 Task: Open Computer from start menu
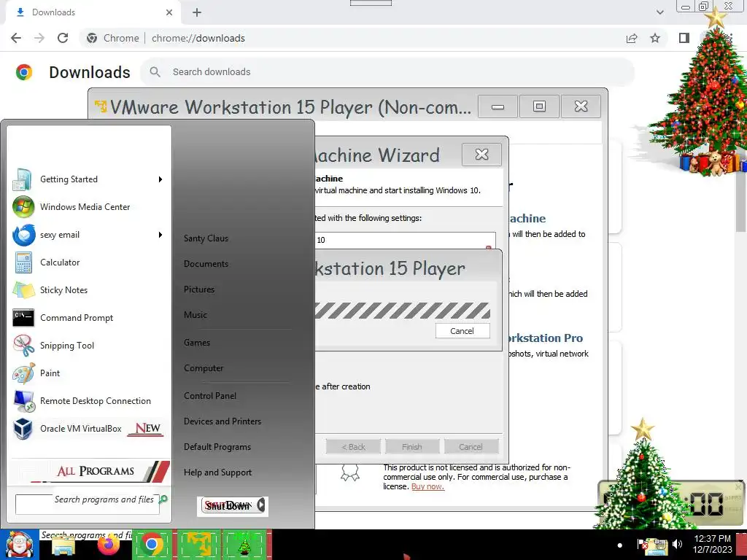click(x=204, y=368)
